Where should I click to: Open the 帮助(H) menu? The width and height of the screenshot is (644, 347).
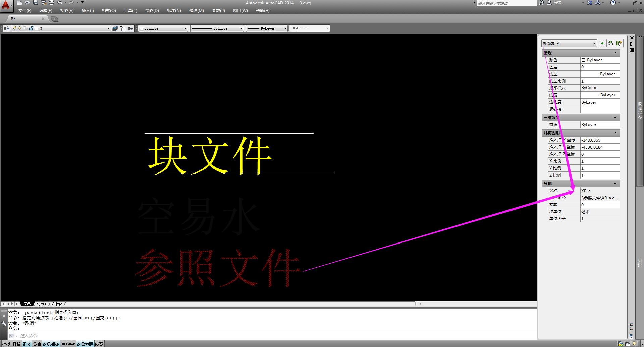pyautogui.click(x=263, y=11)
